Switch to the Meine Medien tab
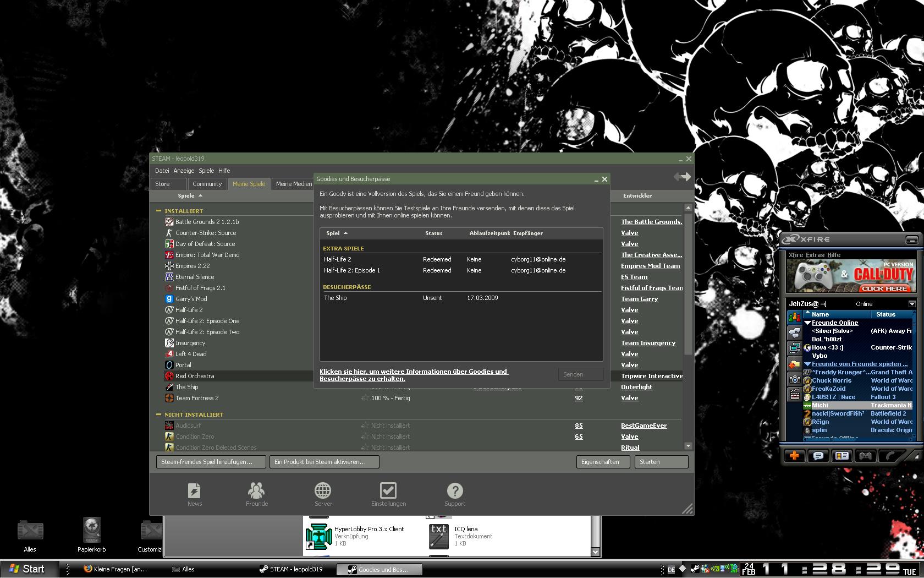This screenshot has height=578, width=924. pos(294,184)
